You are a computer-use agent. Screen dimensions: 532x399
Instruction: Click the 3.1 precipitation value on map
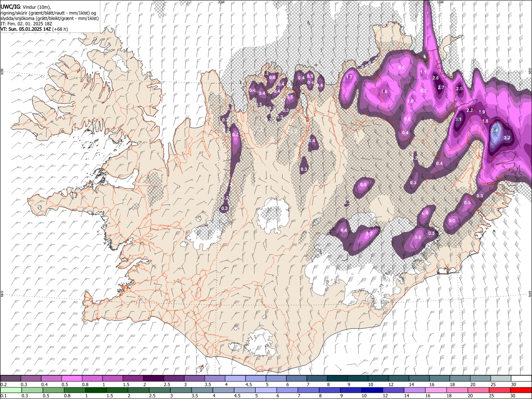pyautogui.click(x=459, y=119)
